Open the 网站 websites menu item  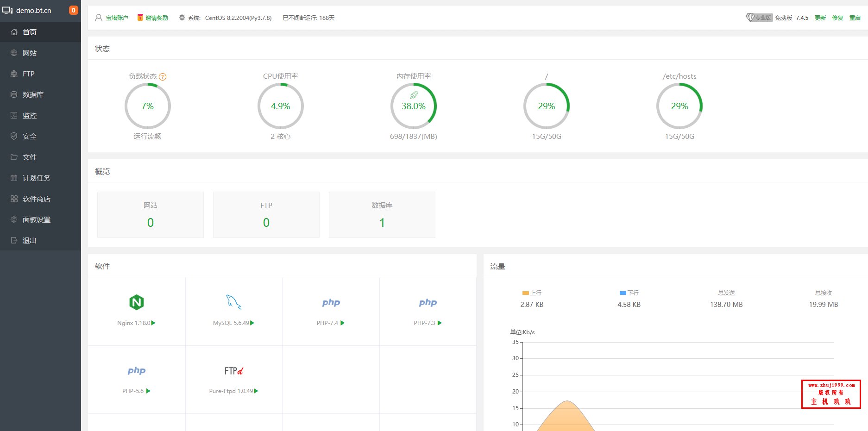[40, 53]
